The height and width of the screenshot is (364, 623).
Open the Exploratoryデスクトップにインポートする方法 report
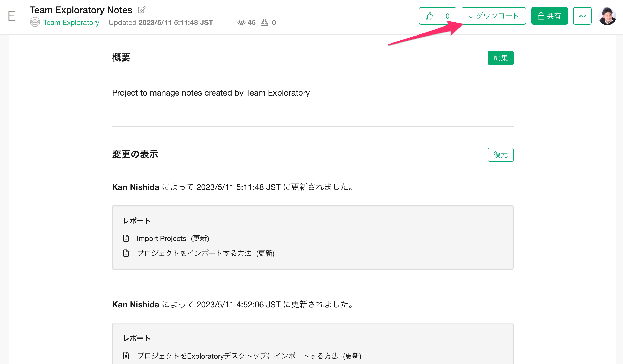[238, 356]
